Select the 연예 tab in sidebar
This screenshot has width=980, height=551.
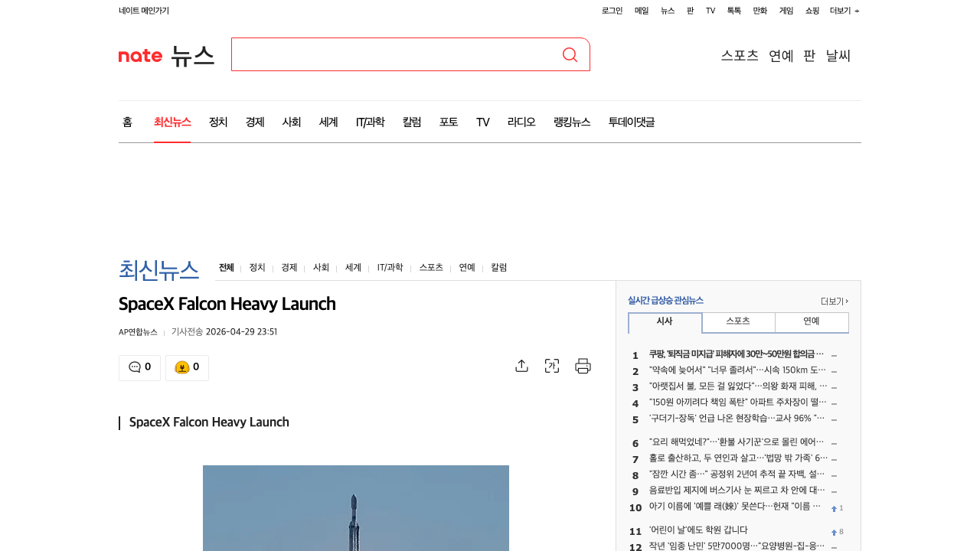pyautogui.click(x=812, y=322)
